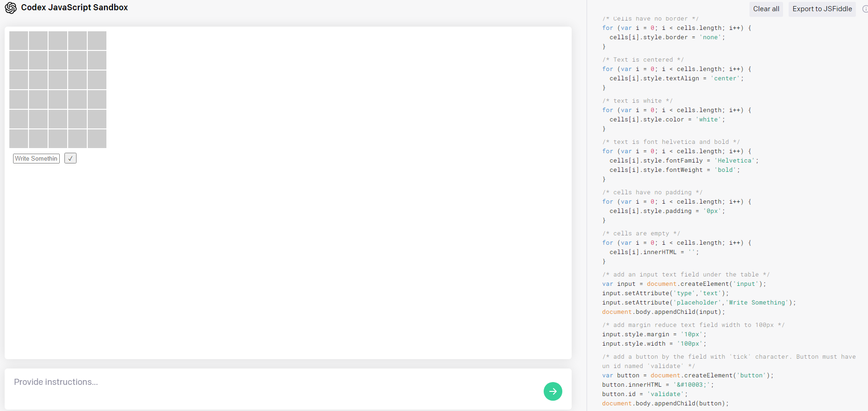This screenshot has width=868, height=411.
Task: Click the input.setAttribute type text line
Action: pos(665,293)
